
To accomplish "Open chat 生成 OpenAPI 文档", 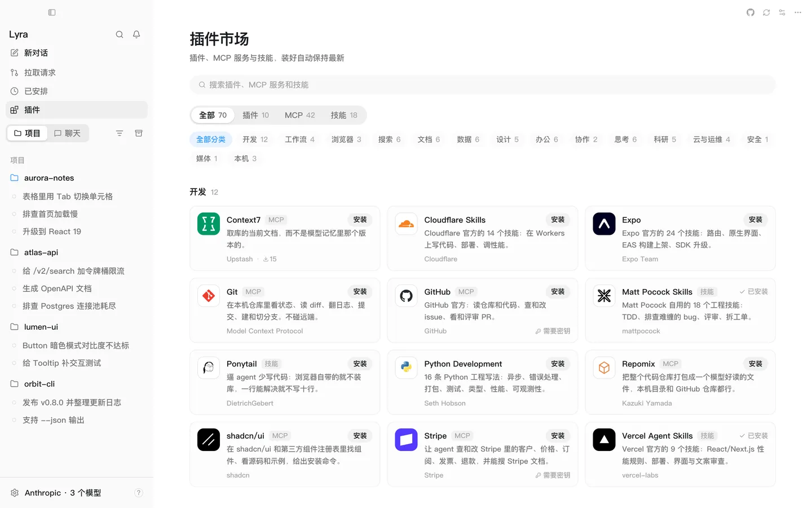I will point(77,288).
